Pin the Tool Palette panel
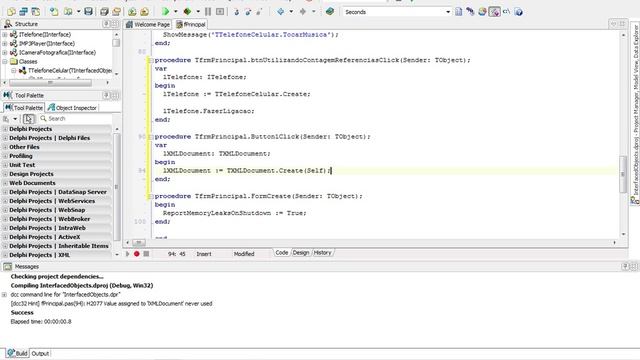The image size is (640, 360). click(107, 95)
